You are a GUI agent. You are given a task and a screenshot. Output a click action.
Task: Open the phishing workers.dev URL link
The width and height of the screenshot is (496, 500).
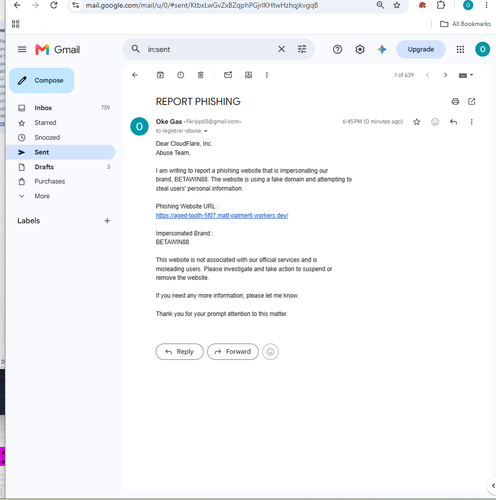coord(222,215)
